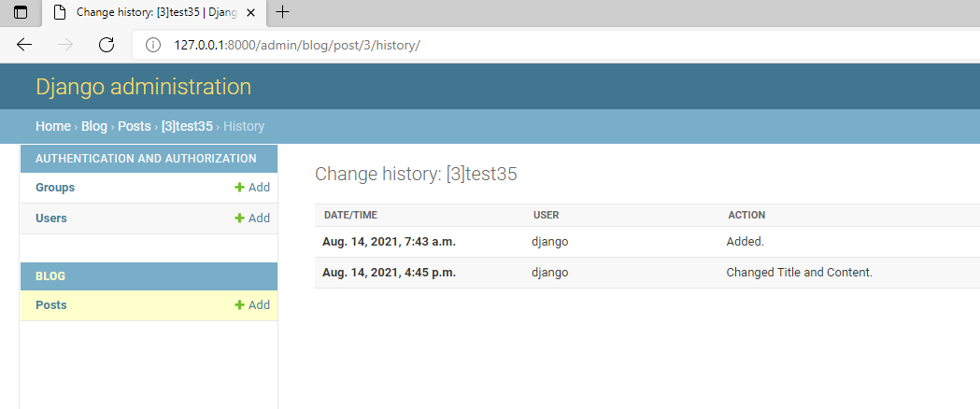The height and width of the screenshot is (409, 980).
Task: Open the Posts sidebar link
Action: tap(51, 304)
